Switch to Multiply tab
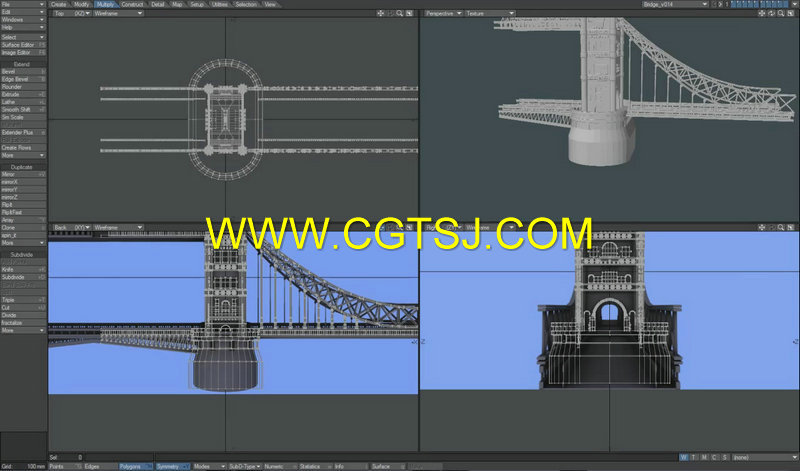The image size is (800, 471). (x=105, y=4)
